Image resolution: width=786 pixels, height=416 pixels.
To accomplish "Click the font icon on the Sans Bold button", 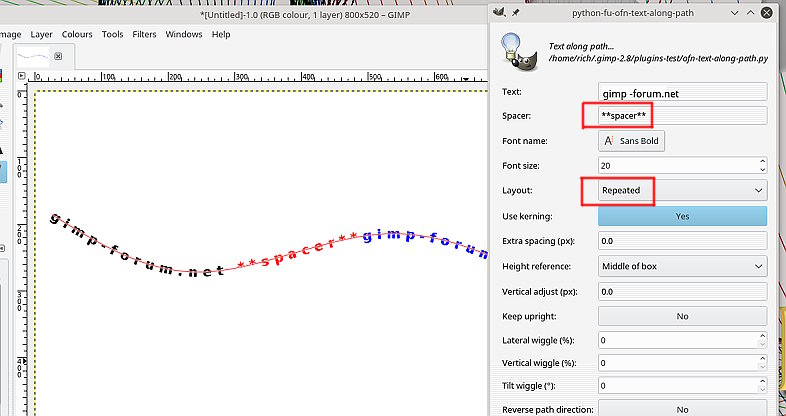I will click(608, 141).
